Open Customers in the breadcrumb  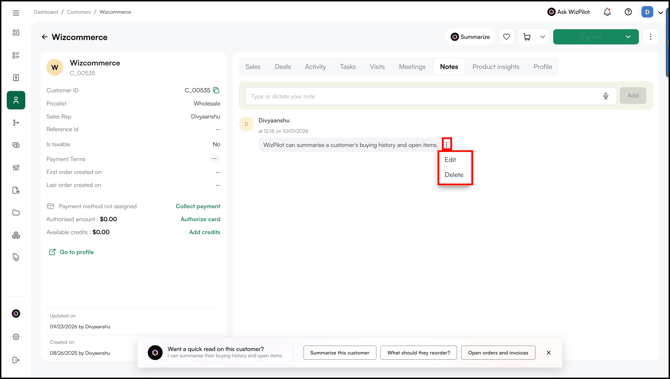coord(79,12)
